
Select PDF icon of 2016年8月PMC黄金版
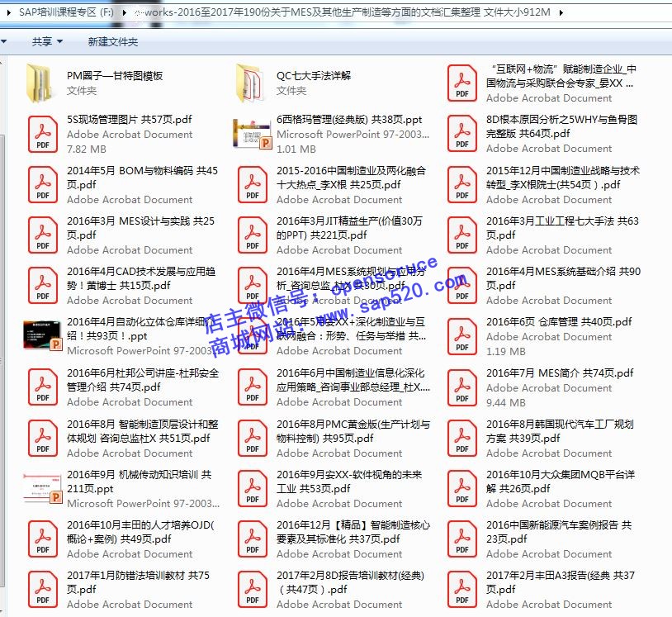(x=253, y=439)
